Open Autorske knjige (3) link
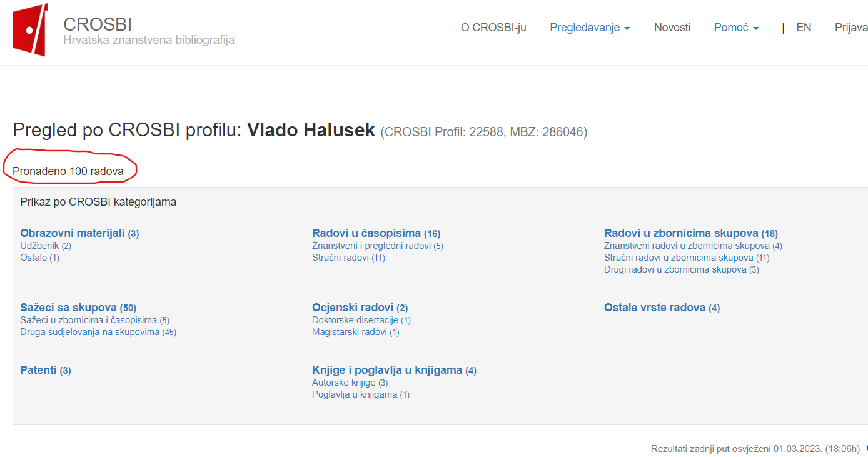 pyautogui.click(x=350, y=383)
